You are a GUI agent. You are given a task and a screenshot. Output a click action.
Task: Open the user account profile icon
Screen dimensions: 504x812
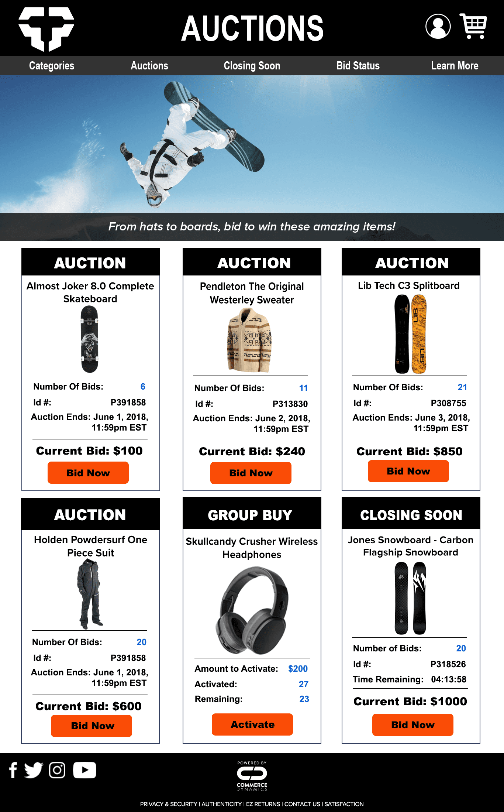(438, 26)
